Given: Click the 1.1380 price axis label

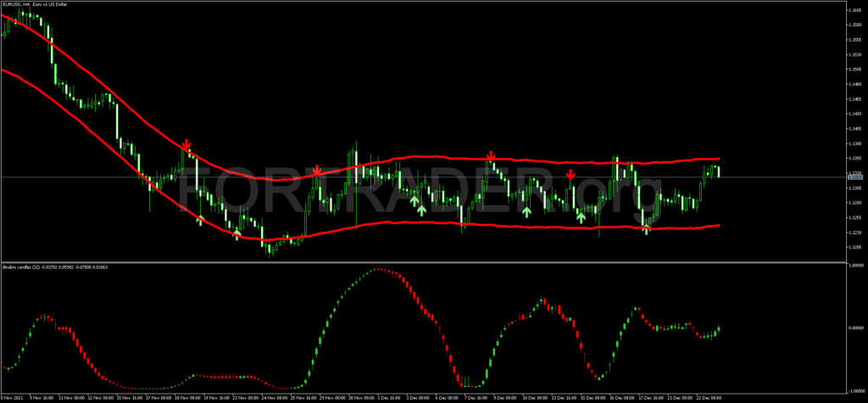Looking at the screenshot, I should (x=854, y=143).
